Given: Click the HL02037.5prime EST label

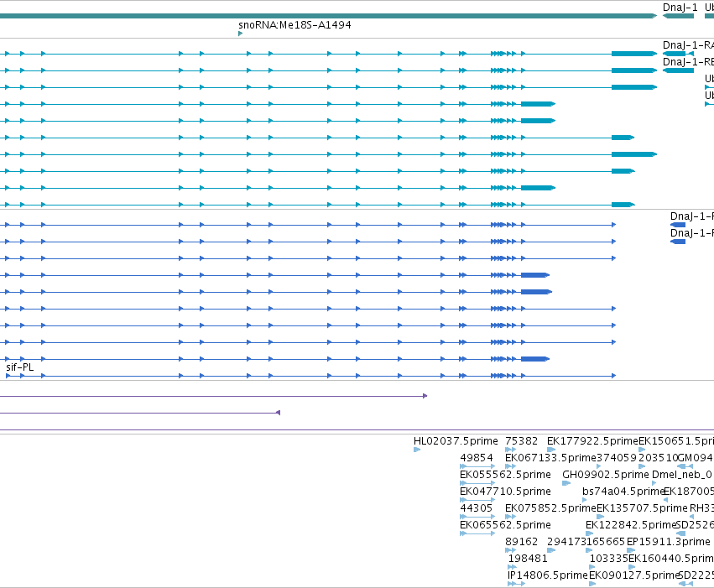Looking at the screenshot, I should pyautogui.click(x=456, y=441).
